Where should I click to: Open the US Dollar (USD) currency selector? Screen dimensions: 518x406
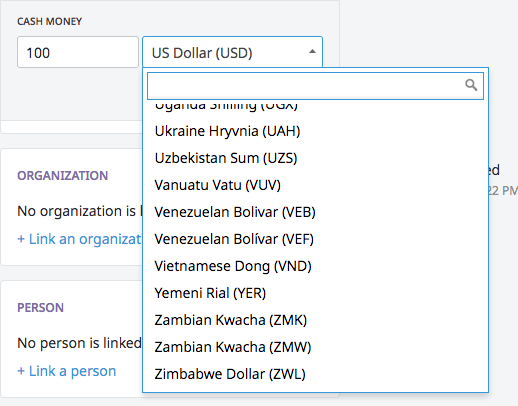(x=232, y=52)
